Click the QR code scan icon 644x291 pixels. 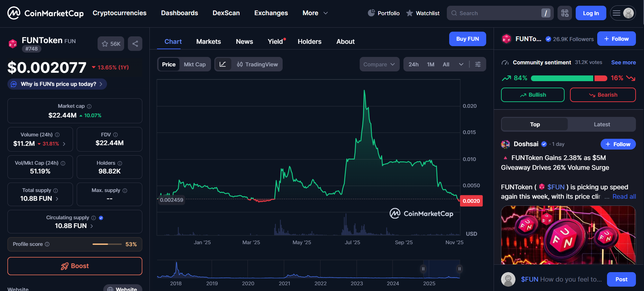565,13
